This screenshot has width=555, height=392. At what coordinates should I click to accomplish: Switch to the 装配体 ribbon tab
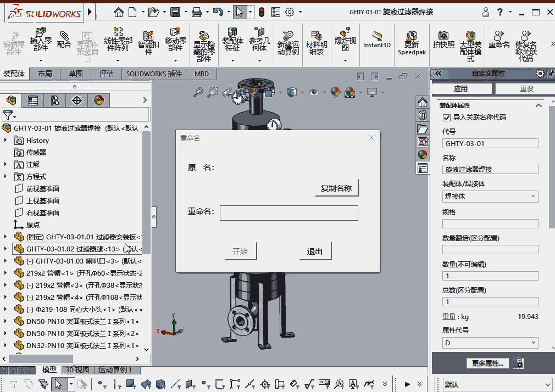point(14,74)
